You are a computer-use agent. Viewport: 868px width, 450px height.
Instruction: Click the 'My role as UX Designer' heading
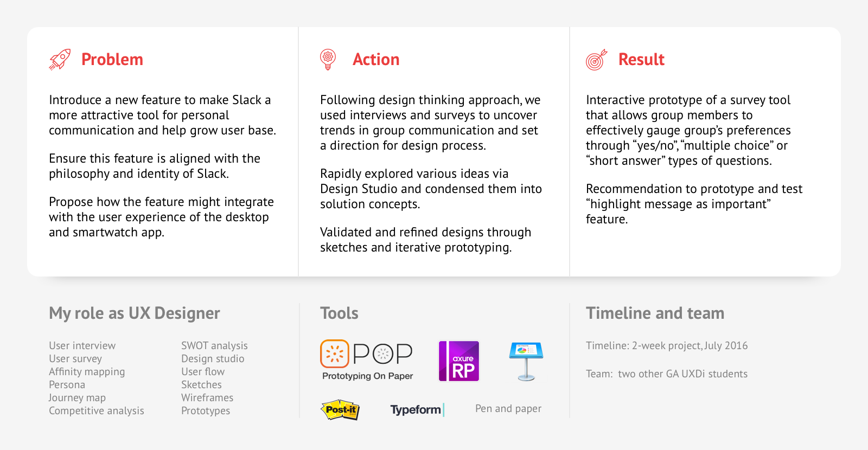[135, 313]
